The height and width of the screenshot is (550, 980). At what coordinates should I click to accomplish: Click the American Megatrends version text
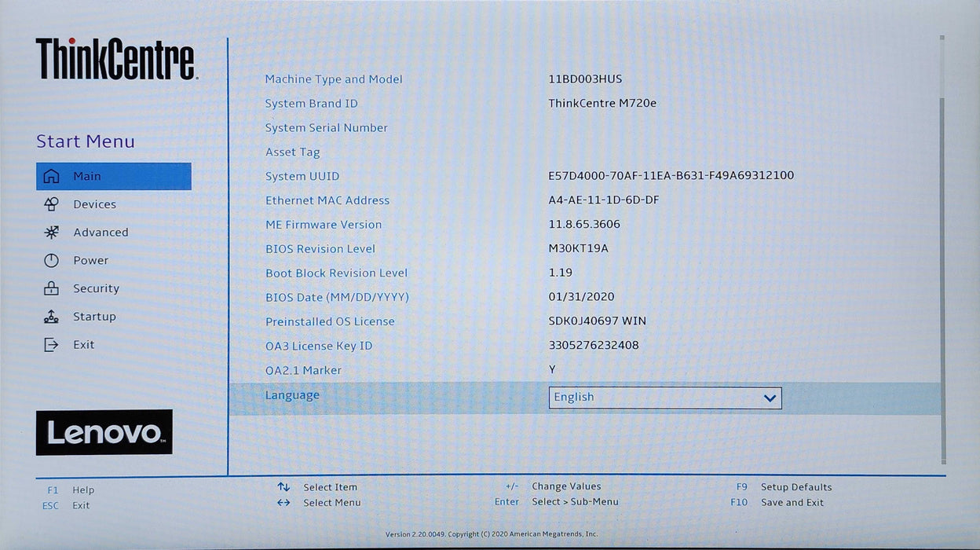(492, 534)
